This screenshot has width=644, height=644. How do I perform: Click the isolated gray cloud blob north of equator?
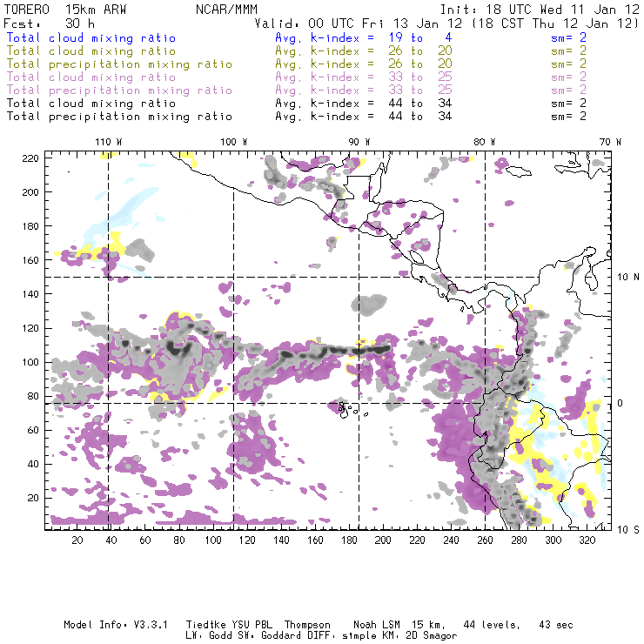(x=368, y=305)
